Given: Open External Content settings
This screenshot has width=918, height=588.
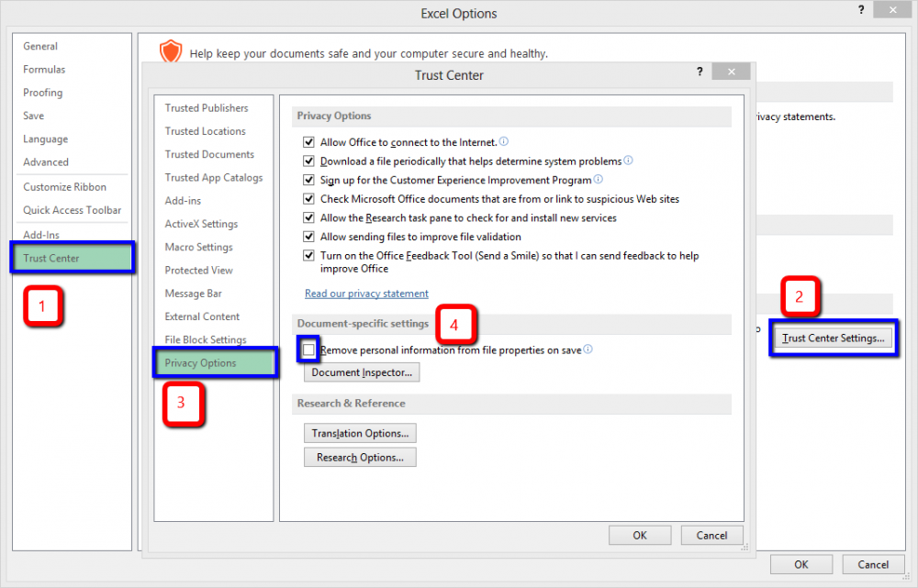Looking at the screenshot, I should click(202, 316).
